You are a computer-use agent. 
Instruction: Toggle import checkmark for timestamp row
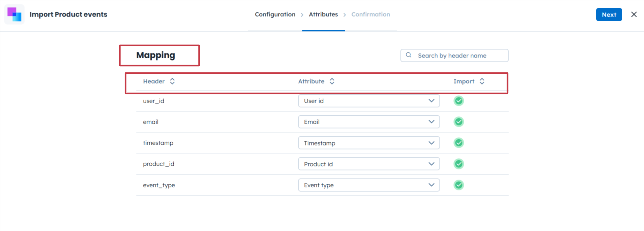pos(458,143)
